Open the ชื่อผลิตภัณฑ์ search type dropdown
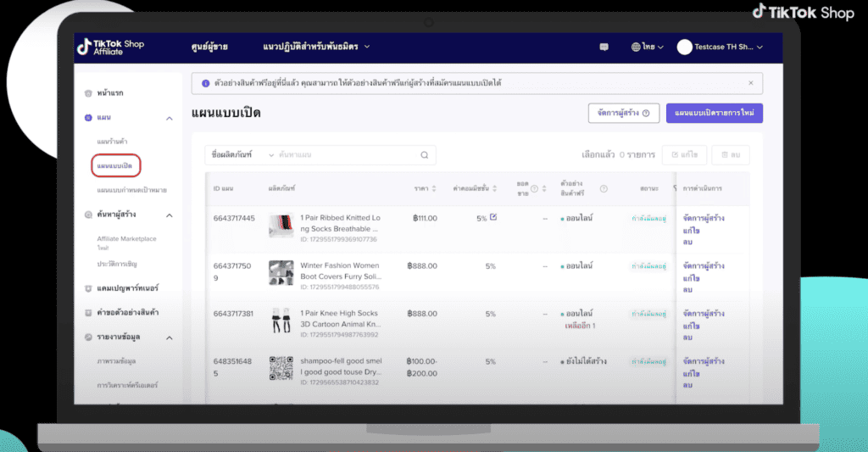Image resolution: width=868 pixels, height=452 pixels. coord(242,155)
